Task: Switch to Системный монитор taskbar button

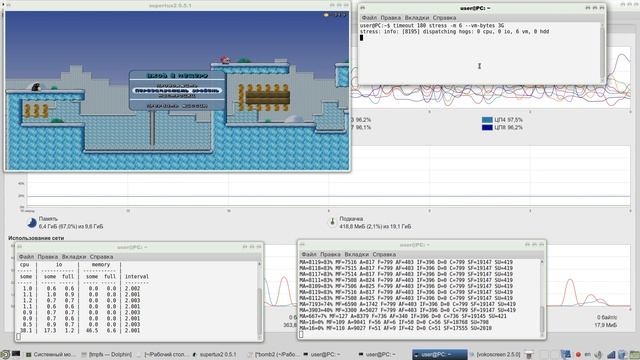Action: [x=51, y=355]
